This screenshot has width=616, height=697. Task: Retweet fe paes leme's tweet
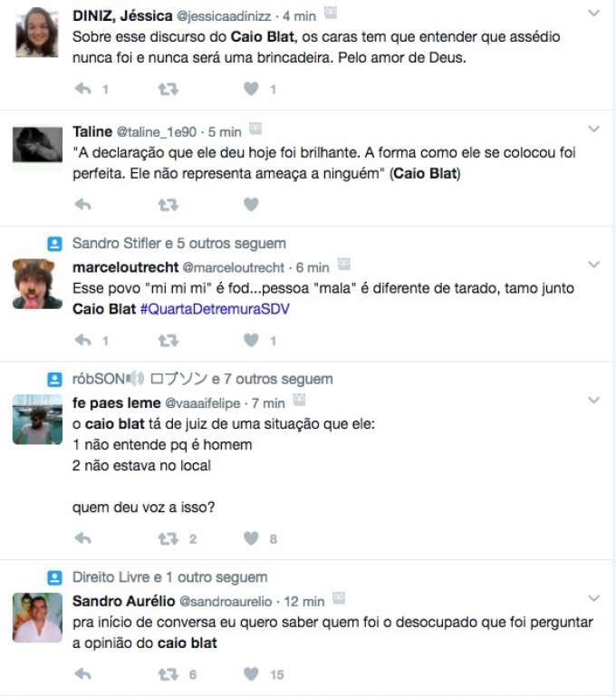(x=168, y=538)
